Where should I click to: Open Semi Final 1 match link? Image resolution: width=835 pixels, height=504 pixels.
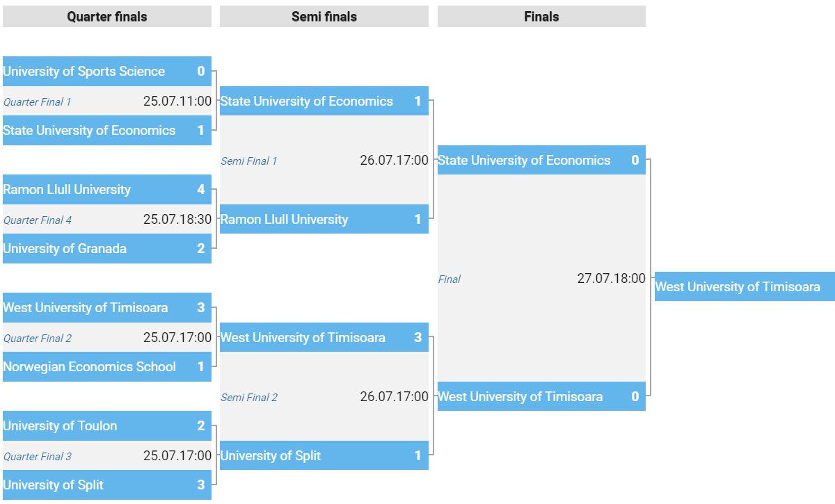249,161
